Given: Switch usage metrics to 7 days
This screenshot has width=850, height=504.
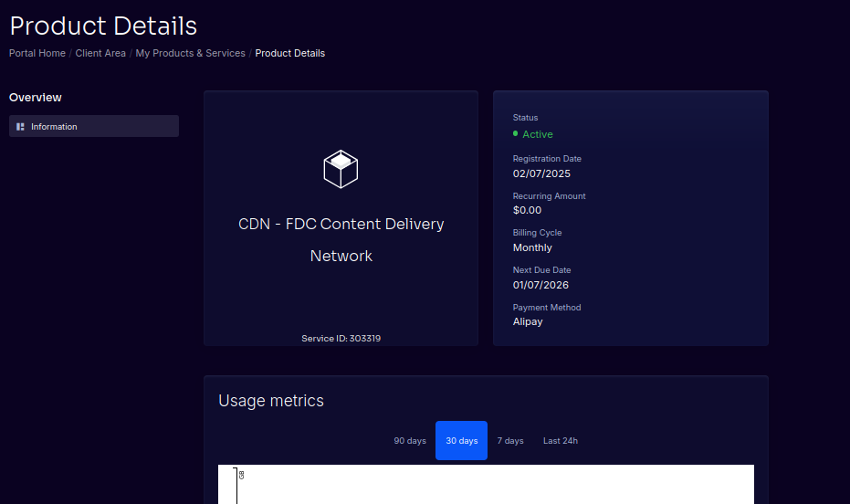Looking at the screenshot, I should pyautogui.click(x=510, y=441).
